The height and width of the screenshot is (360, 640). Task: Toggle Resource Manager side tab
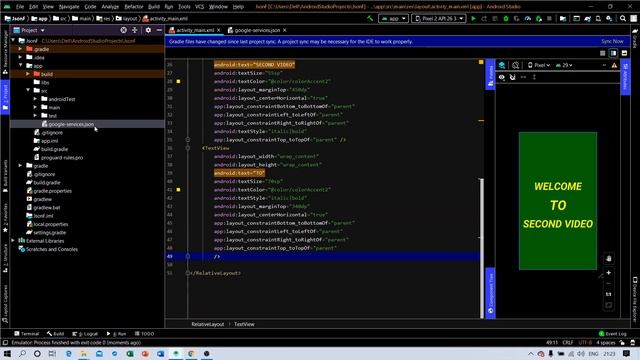click(x=5, y=52)
